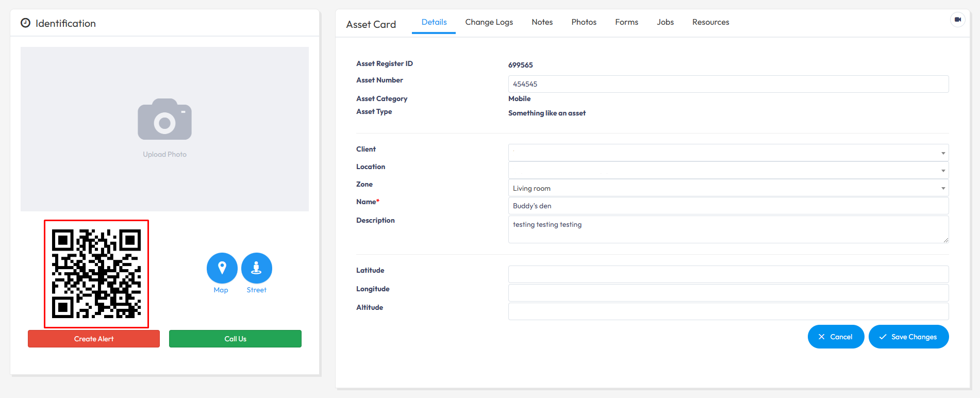This screenshot has height=398, width=980.
Task: Click the QR code image
Action: tap(96, 274)
